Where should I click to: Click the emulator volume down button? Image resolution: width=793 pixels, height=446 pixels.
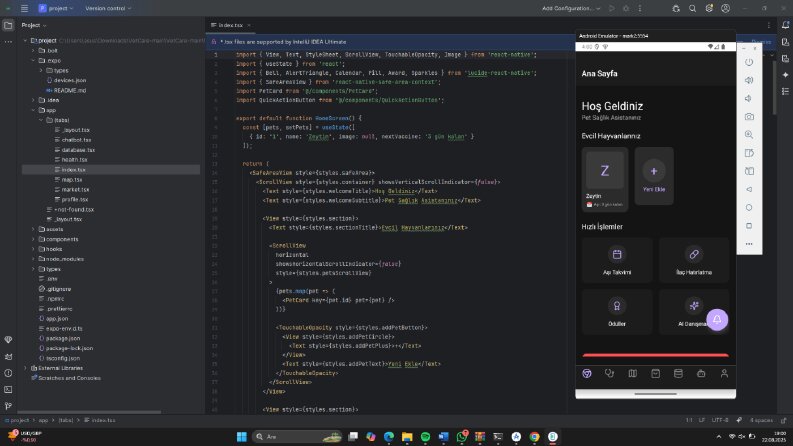[749, 98]
